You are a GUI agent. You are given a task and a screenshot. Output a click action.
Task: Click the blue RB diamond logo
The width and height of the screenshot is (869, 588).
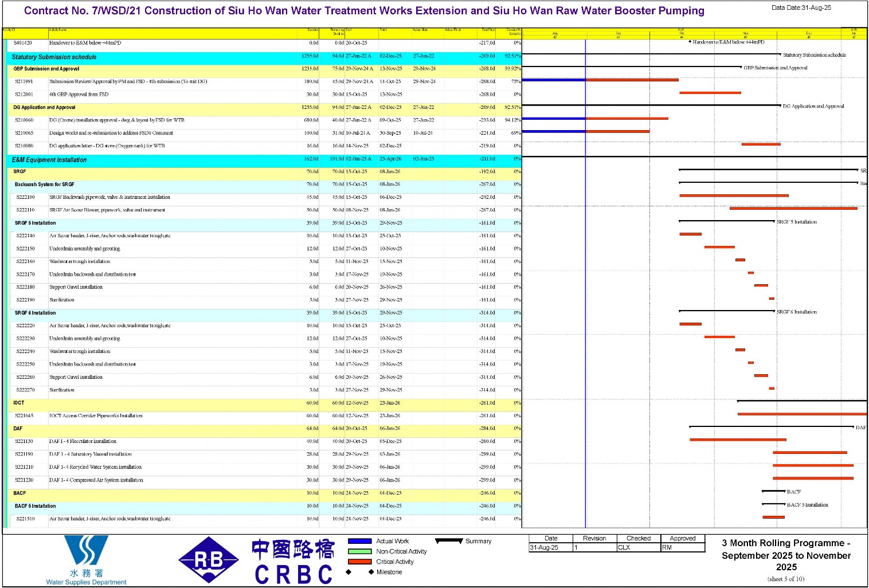[209, 560]
